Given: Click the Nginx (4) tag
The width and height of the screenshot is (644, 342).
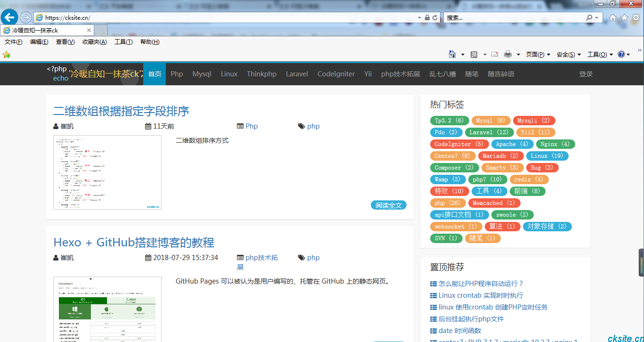Looking at the screenshot, I should (x=555, y=144).
